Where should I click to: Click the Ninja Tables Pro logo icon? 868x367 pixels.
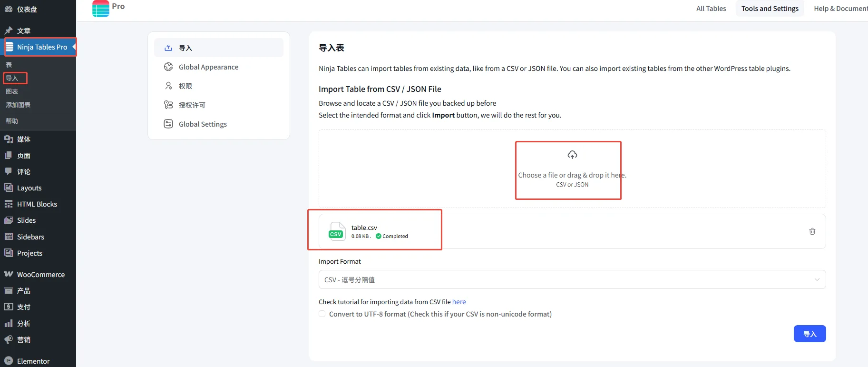[x=101, y=8]
